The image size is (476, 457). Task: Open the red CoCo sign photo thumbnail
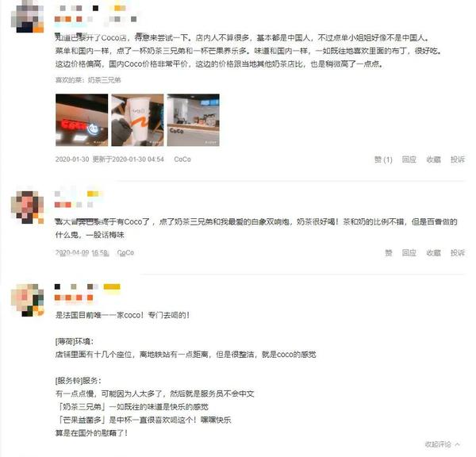point(82,120)
